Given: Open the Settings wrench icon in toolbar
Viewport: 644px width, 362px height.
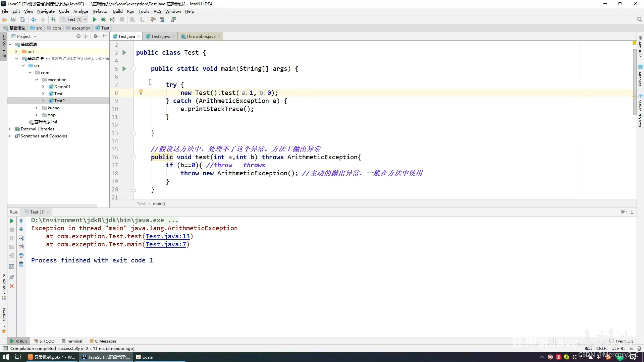Looking at the screenshot, I should (x=153, y=19).
